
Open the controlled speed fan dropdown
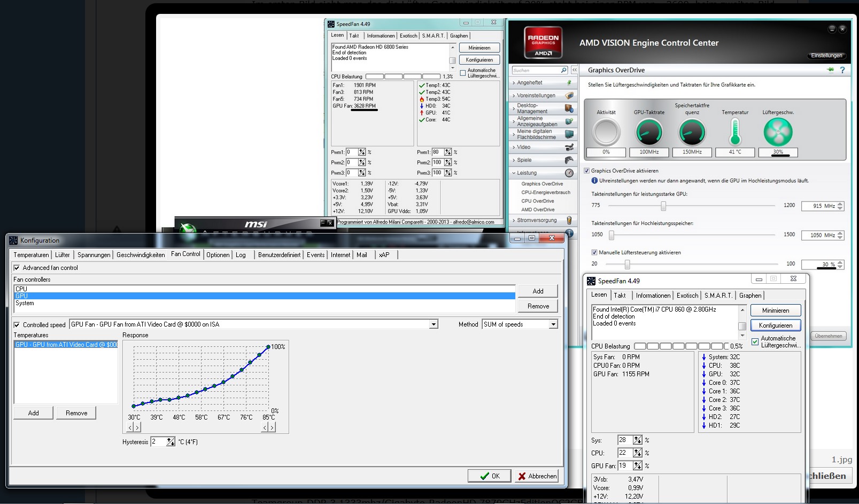434,324
